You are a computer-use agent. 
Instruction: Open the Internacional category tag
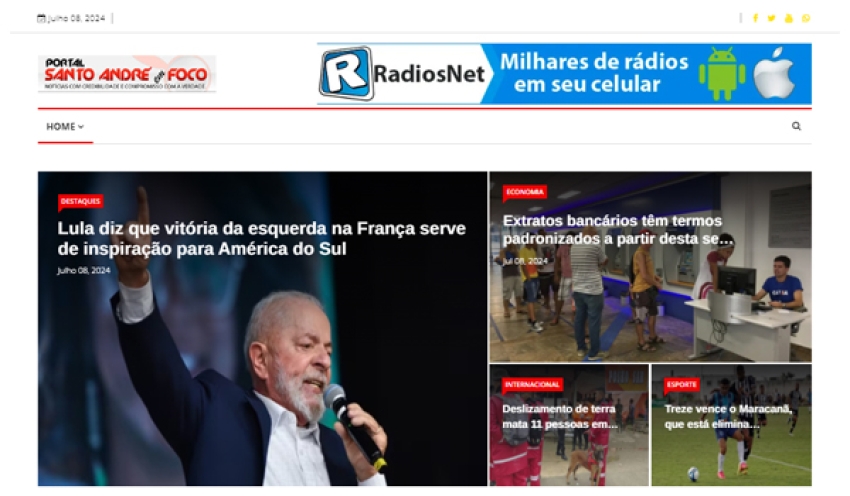tap(532, 384)
